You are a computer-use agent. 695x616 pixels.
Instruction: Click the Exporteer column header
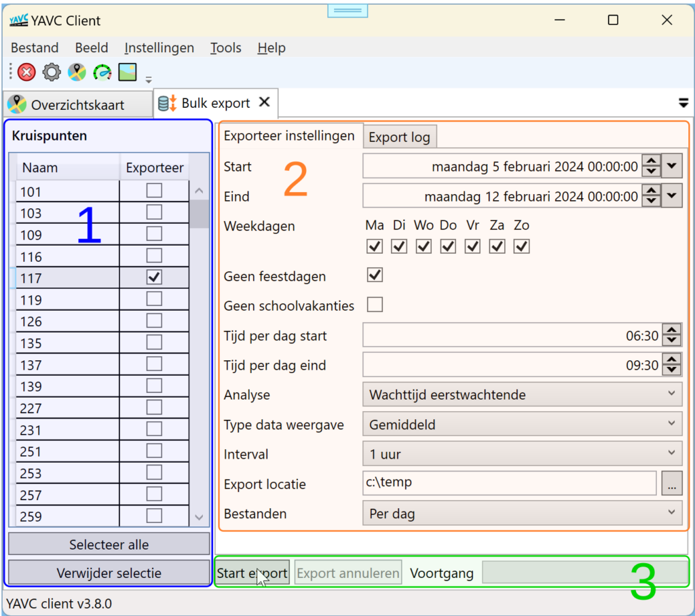[x=154, y=168]
